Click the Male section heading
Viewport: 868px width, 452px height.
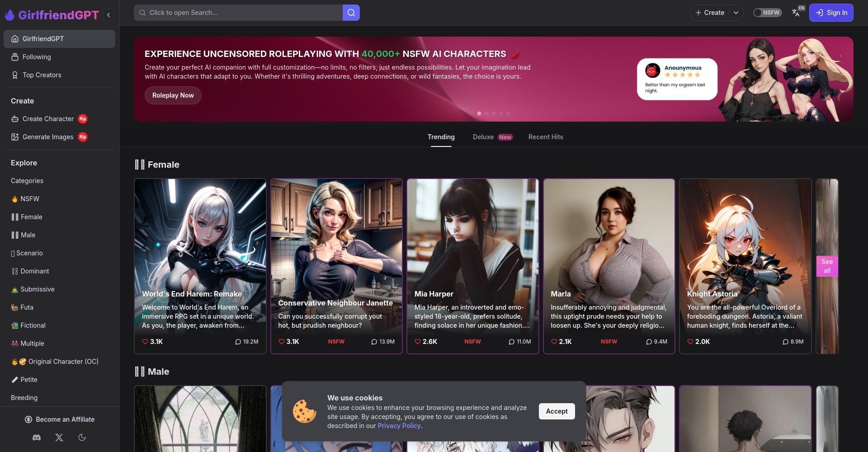click(x=152, y=372)
